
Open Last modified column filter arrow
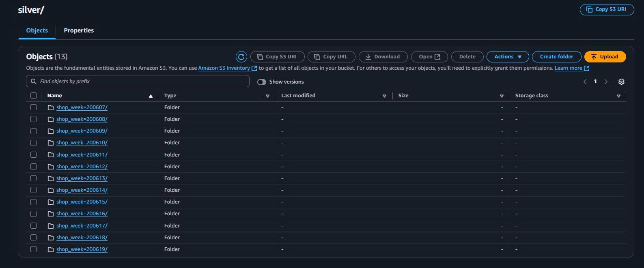coord(384,96)
